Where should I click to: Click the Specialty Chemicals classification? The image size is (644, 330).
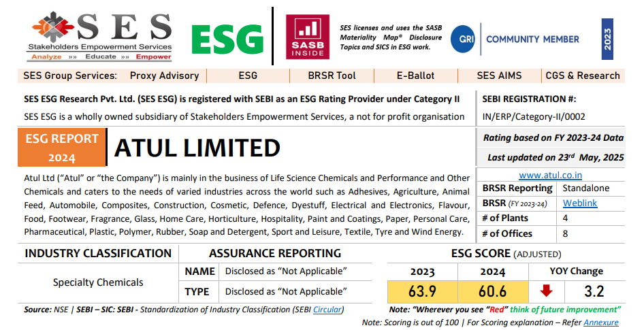pyautogui.click(x=98, y=282)
